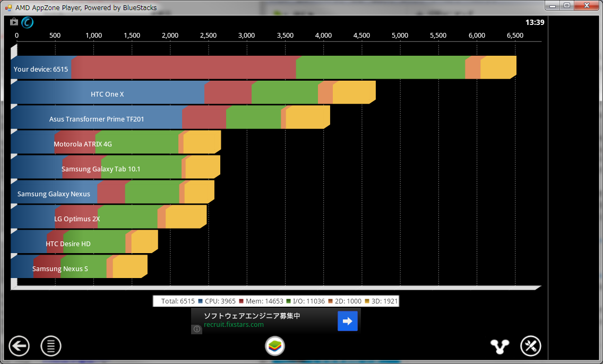Viewport: 603px width, 364px height.
Task: Open the BlueStacks home icon
Action: point(274,346)
